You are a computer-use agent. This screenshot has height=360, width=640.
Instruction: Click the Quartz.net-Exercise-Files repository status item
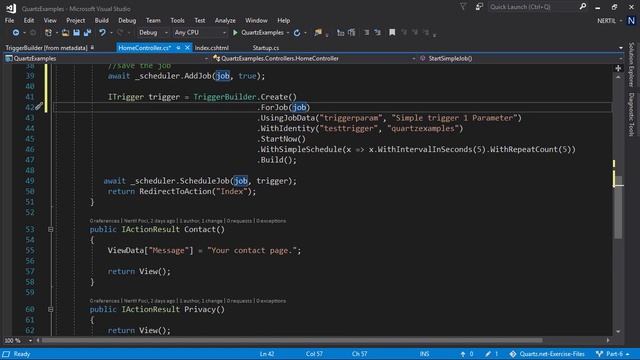547,354
